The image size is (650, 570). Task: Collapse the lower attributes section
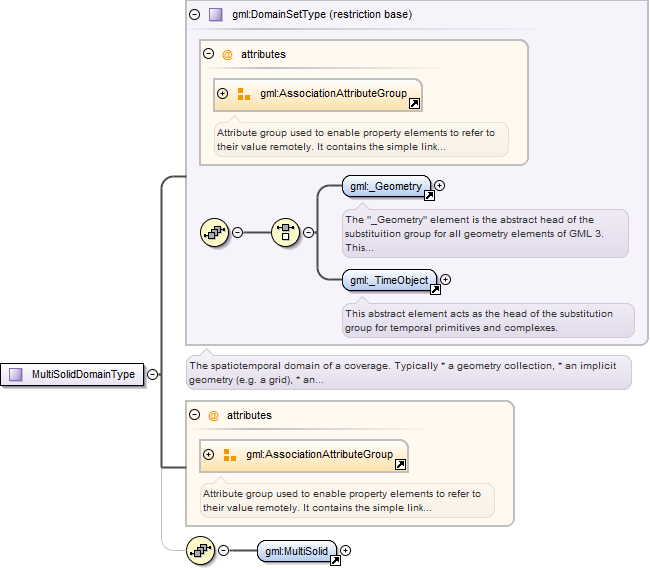coord(194,415)
